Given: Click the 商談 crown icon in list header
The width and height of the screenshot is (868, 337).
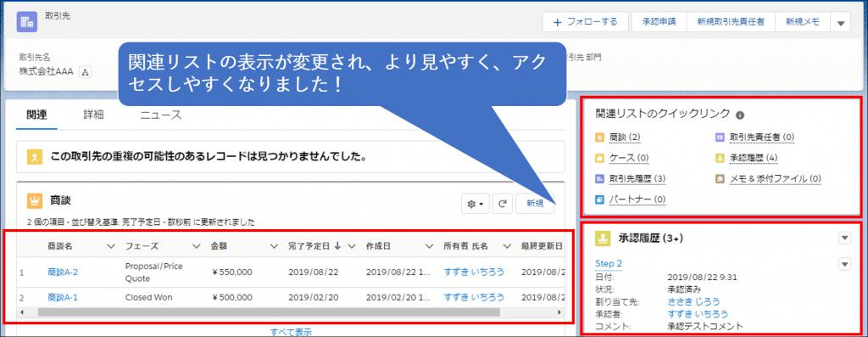Looking at the screenshot, I should pos(35,200).
